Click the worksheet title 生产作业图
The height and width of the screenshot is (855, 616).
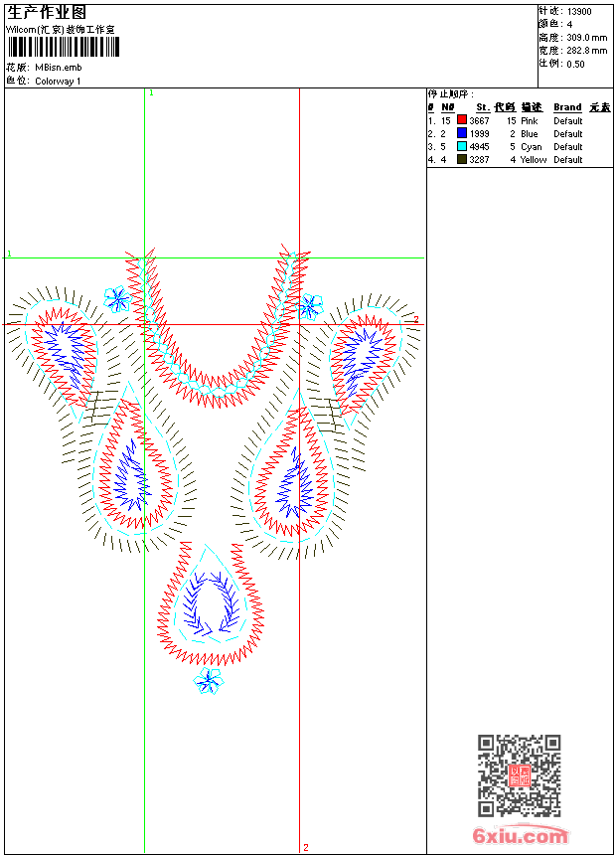[47, 12]
